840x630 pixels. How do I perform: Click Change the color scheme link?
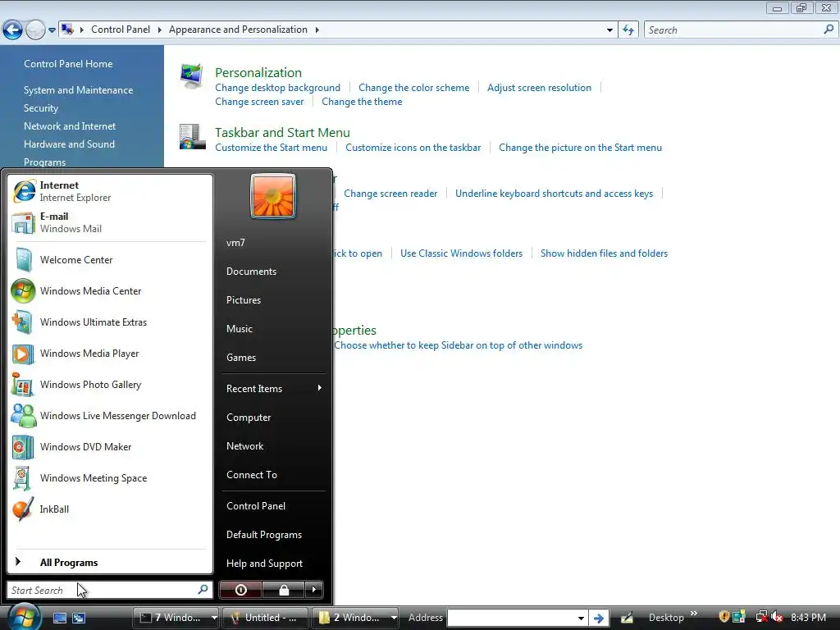click(x=413, y=88)
